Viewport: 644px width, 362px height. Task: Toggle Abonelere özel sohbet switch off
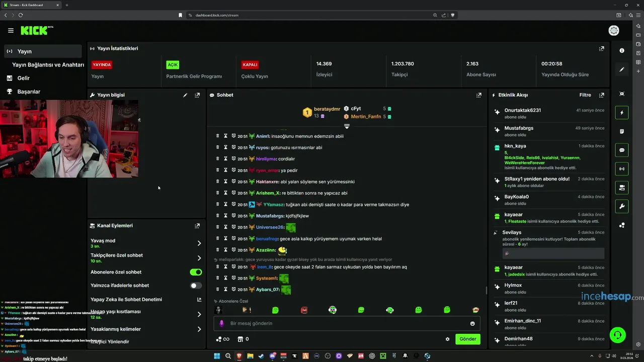pyautogui.click(x=196, y=272)
